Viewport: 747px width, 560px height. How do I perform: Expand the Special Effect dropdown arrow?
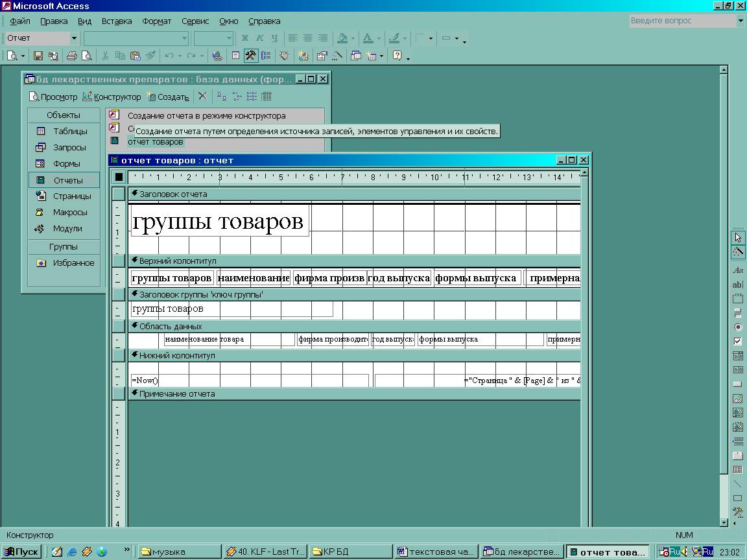point(456,38)
